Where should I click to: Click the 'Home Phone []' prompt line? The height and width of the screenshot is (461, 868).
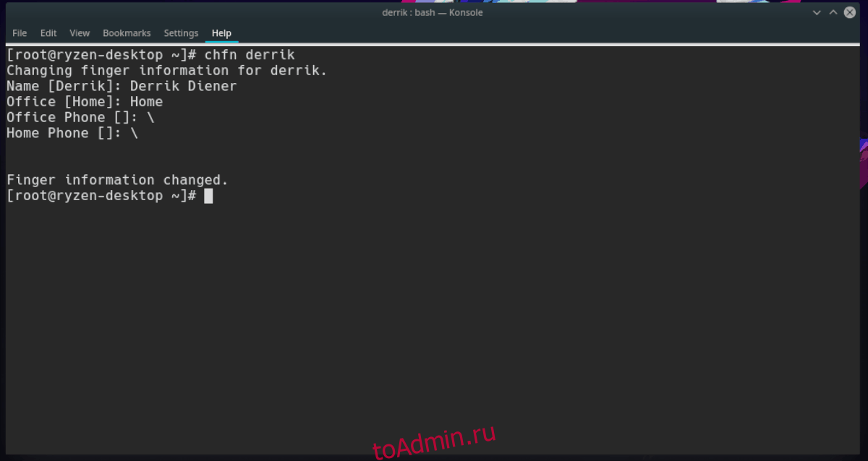(72, 133)
